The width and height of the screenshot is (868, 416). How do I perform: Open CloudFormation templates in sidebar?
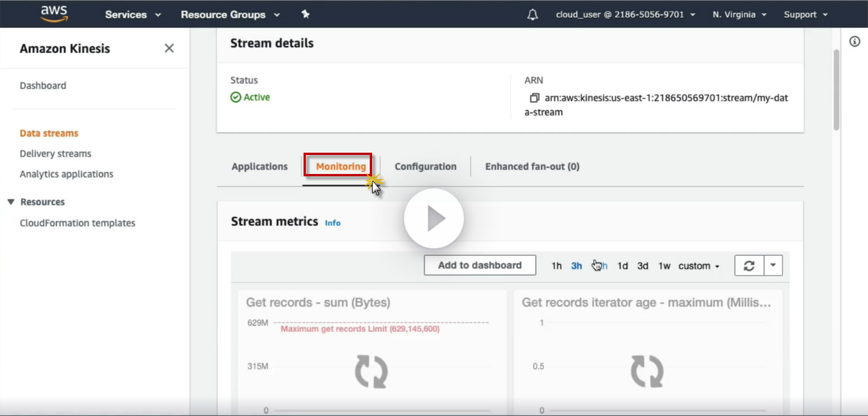click(77, 223)
